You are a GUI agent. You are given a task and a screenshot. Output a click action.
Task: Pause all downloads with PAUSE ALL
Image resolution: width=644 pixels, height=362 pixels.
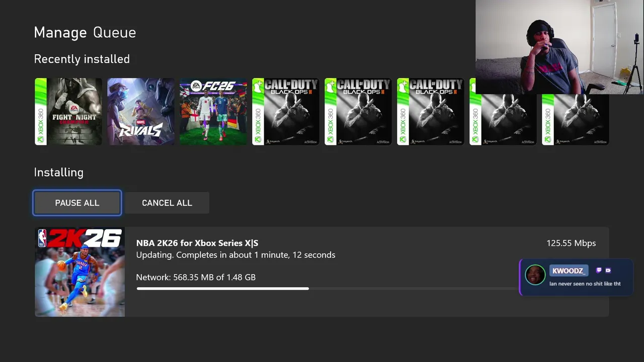pyautogui.click(x=77, y=203)
